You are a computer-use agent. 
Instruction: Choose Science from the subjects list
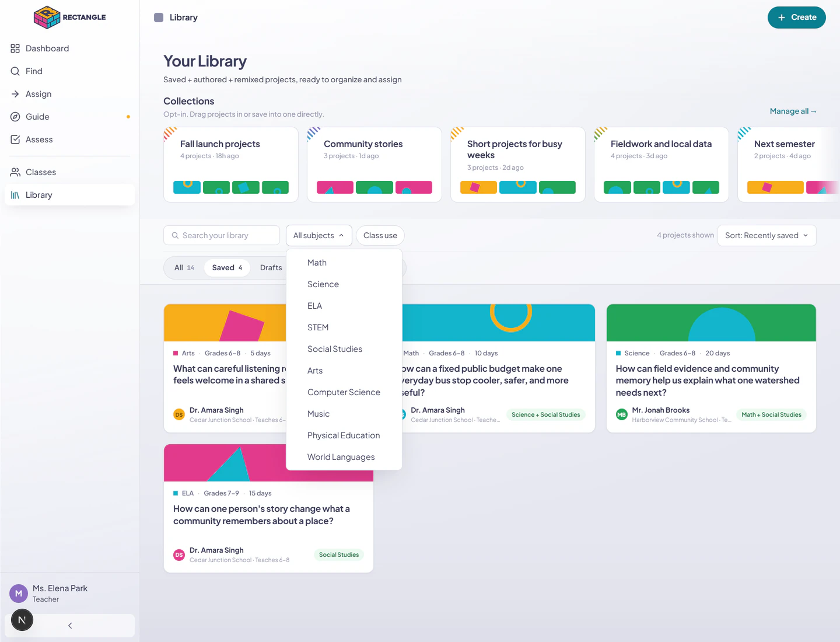pos(344,284)
